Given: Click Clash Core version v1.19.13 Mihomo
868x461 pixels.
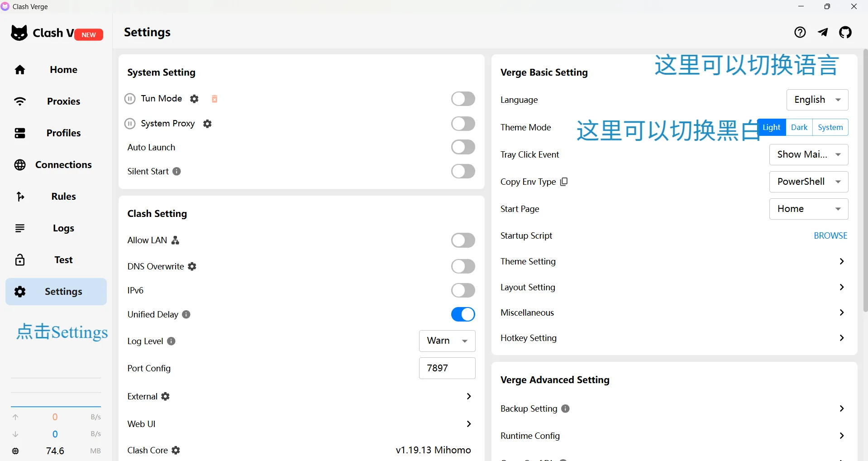Looking at the screenshot, I should pyautogui.click(x=433, y=450).
